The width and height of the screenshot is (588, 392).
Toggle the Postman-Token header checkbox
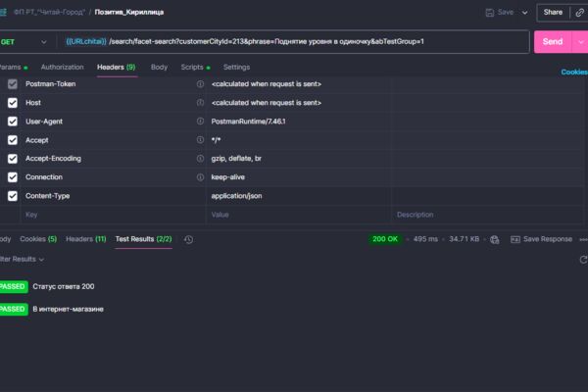[x=13, y=84]
